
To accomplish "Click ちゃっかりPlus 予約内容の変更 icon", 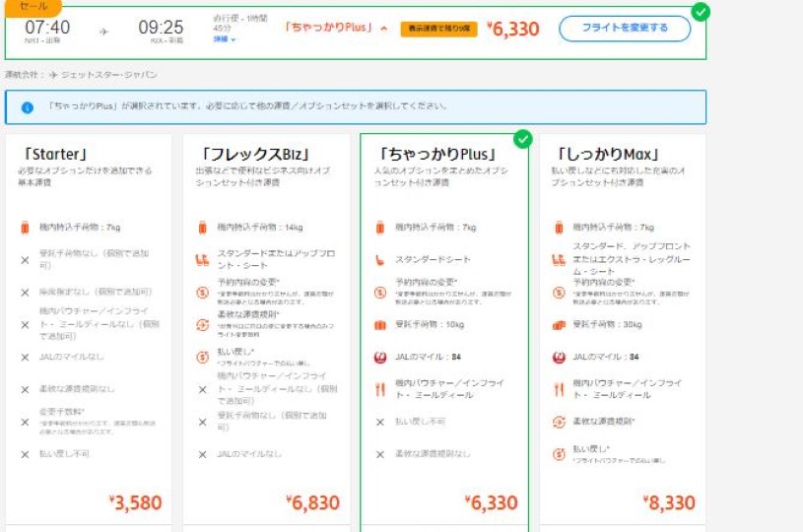I will [x=380, y=293].
